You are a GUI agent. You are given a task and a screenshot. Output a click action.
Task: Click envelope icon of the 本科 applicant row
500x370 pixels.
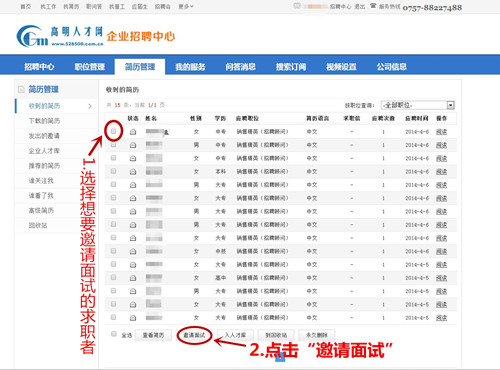coord(133,172)
